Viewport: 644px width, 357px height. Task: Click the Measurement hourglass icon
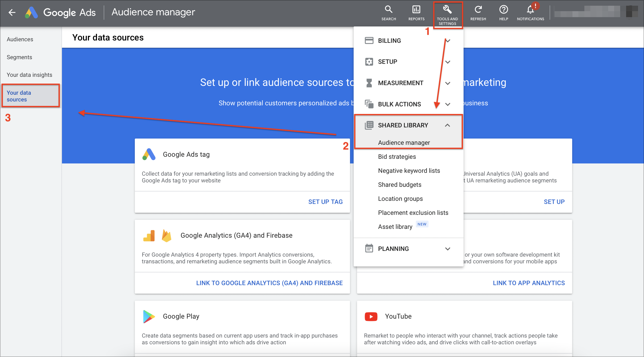(369, 83)
